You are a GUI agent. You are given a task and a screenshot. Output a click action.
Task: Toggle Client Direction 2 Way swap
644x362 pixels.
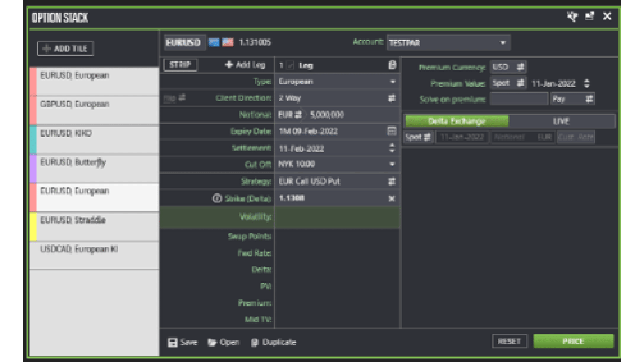pyautogui.click(x=392, y=98)
